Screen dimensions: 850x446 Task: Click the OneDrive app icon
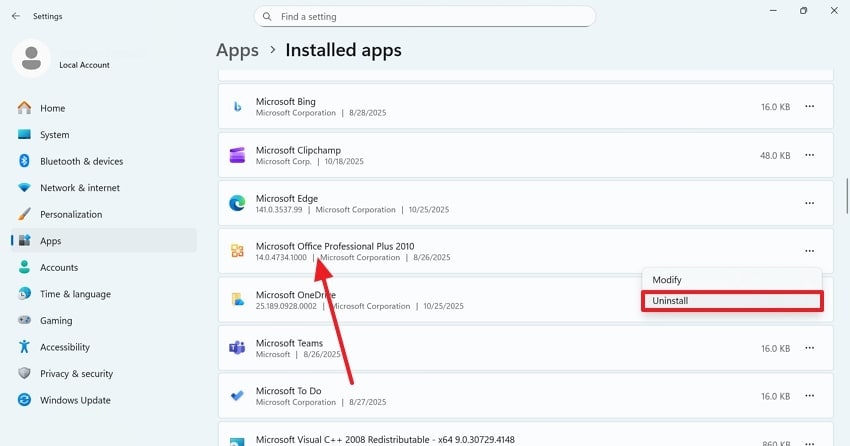tap(237, 299)
